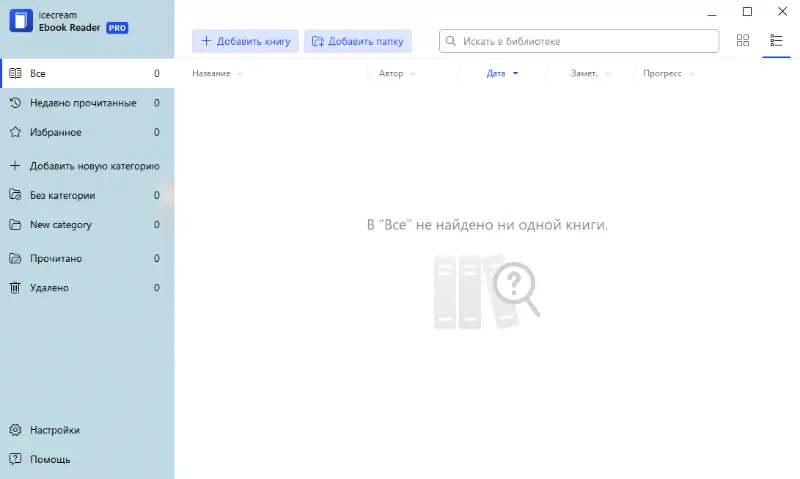The image size is (800, 479).
Task: Click the library search field
Action: click(579, 41)
